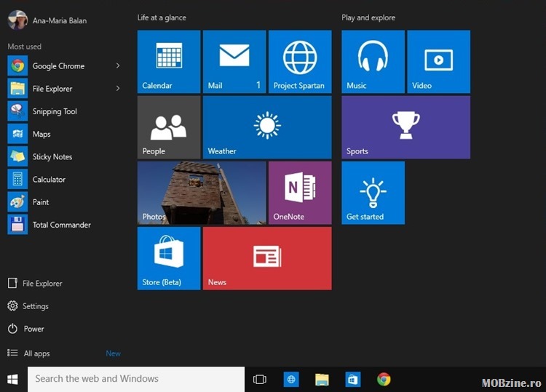Open the Photos tile

pos(202,193)
